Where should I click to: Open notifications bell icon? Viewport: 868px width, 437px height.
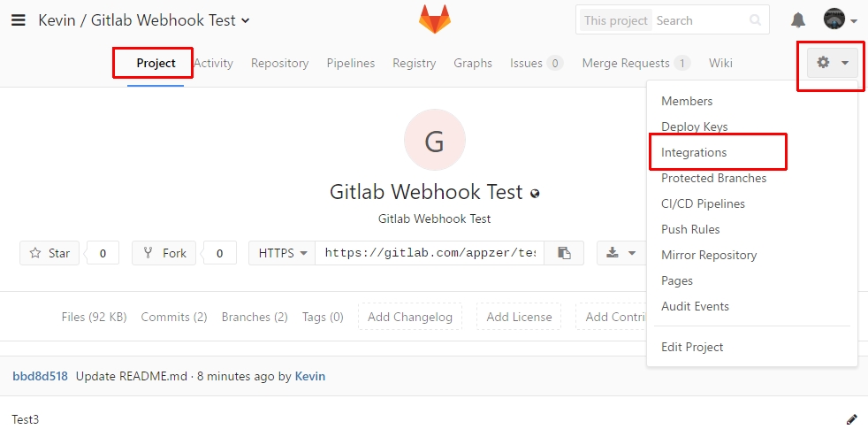pyautogui.click(x=797, y=20)
